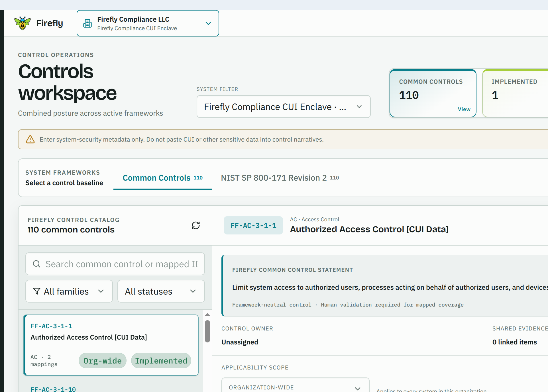Open the All families filter dropdown
Image resolution: width=548 pixels, height=392 pixels.
[x=69, y=291]
